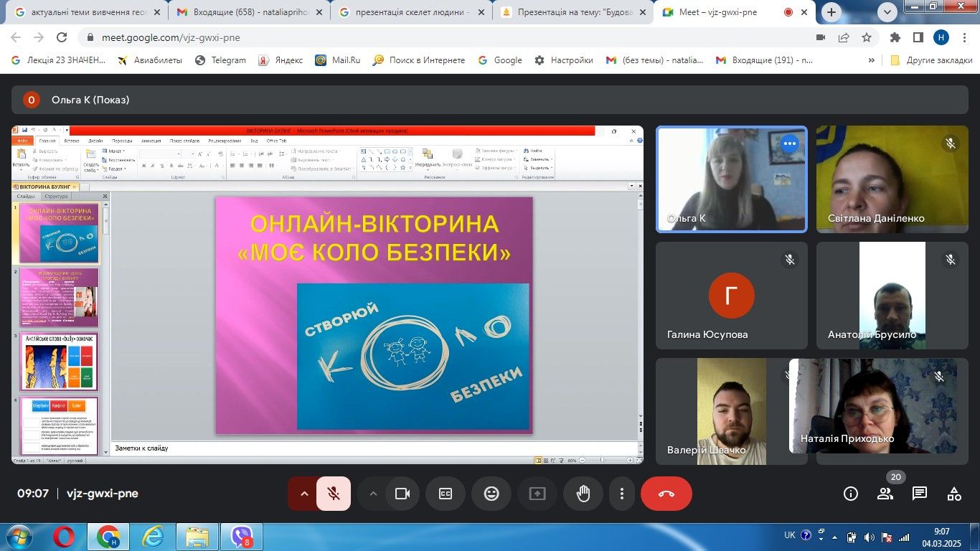
Task: Open the activities panel
Action: [x=954, y=494]
